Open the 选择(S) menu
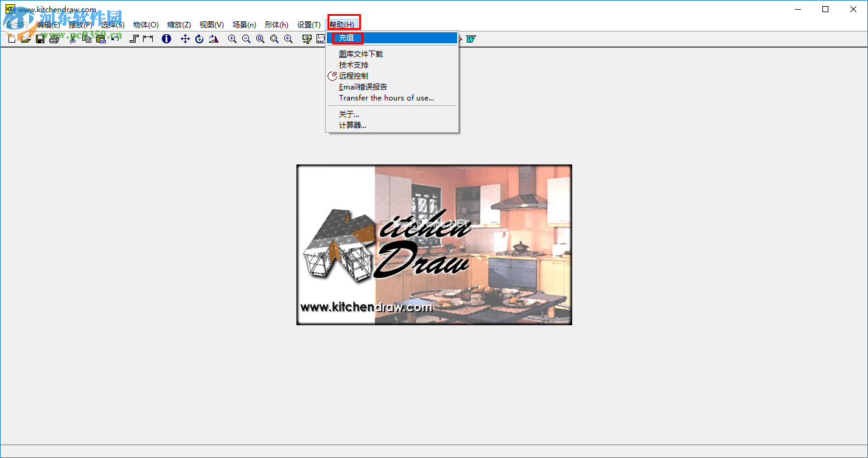Image resolution: width=868 pixels, height=458 pixels. tap(113, 25)
